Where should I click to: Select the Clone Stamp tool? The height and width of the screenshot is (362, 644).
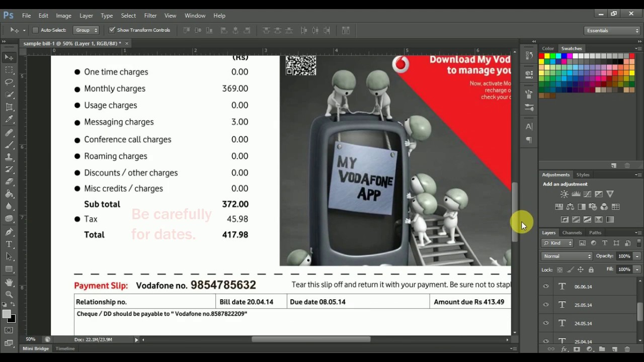(x=9, y=157)
